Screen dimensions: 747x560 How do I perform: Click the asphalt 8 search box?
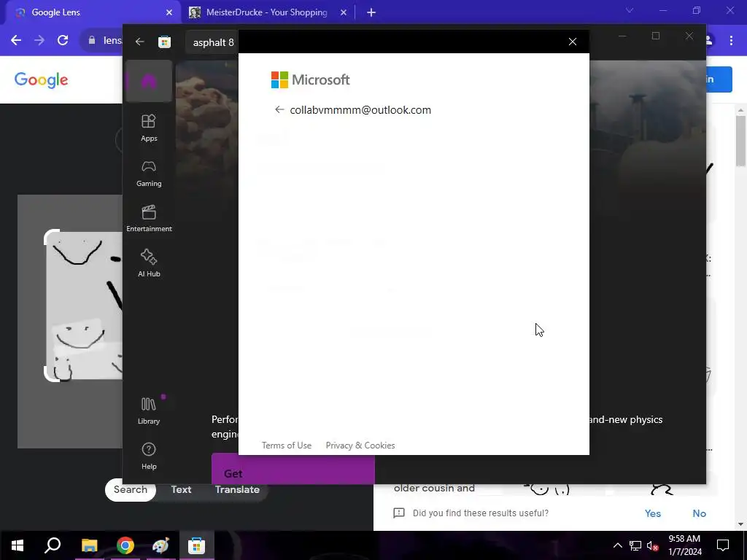click(x=212, y=42)
